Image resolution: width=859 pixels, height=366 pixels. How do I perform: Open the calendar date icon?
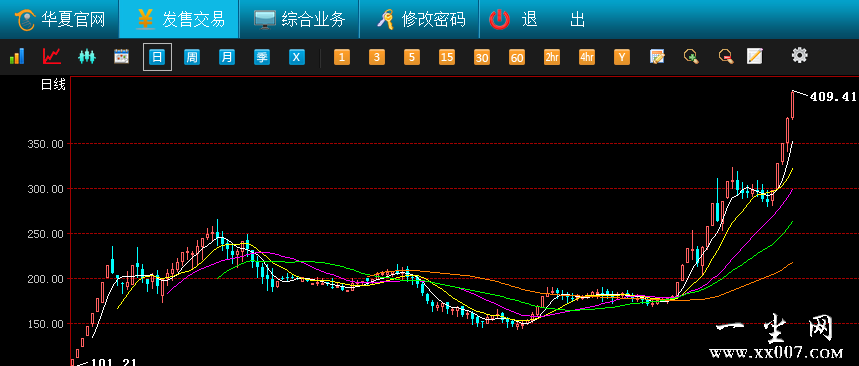pyautogui.click(x=122, y=56)
